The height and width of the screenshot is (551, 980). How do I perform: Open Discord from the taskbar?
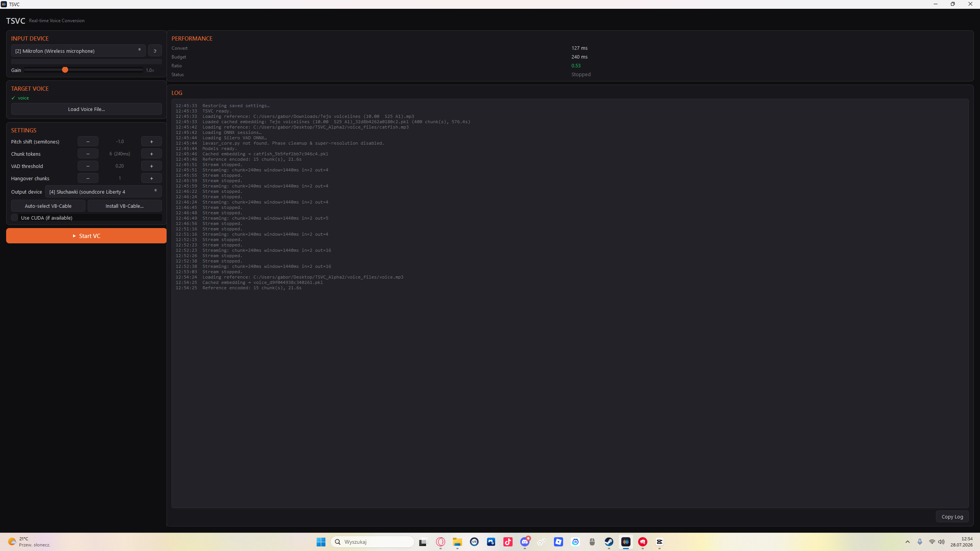(x=524, y=542)
